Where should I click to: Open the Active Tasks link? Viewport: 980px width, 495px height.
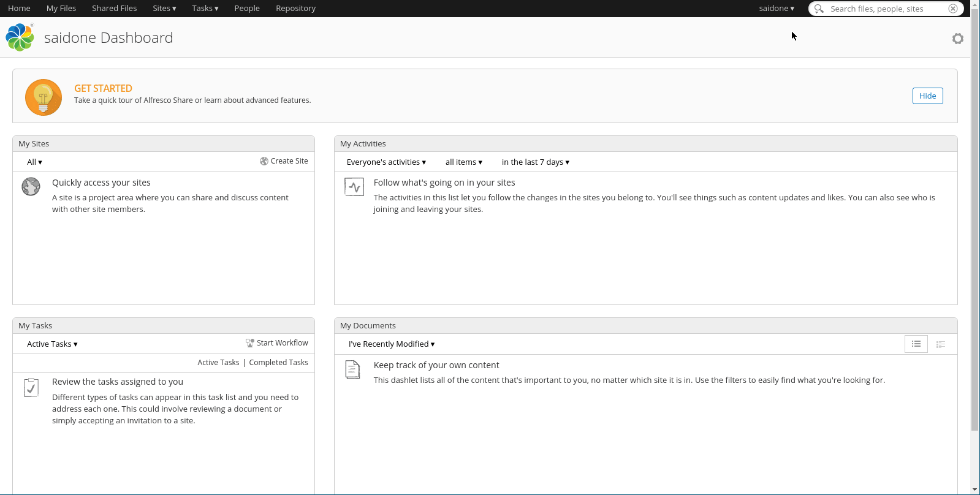pyautogui.click(x=218, y=363)
